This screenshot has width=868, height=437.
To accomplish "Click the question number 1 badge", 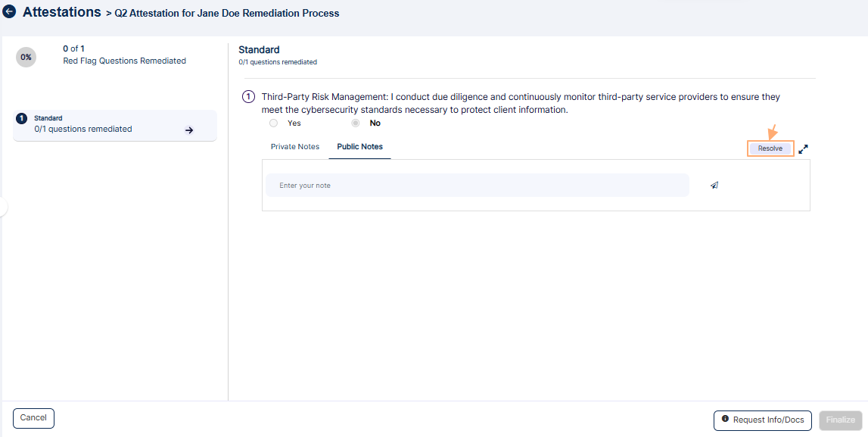I will [x=247, y=96].
